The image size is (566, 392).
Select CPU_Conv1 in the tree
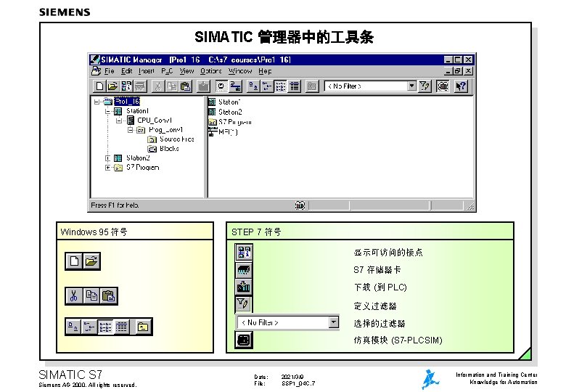coord(154,121)
